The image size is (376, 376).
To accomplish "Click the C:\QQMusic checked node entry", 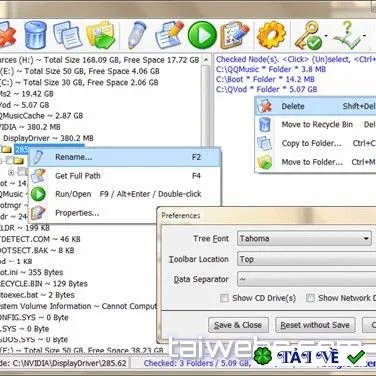I will coord(271,69).
